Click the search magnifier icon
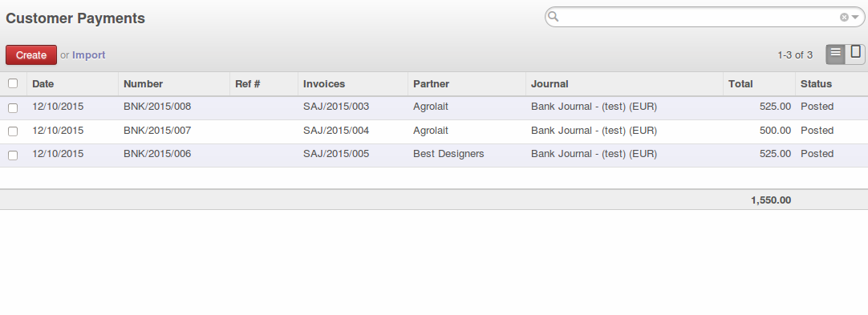 pyautogui.click(x=553, y=17)
